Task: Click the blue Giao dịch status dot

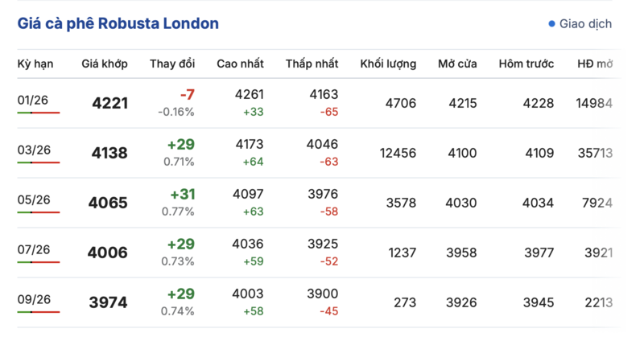Action: (551, 24)
